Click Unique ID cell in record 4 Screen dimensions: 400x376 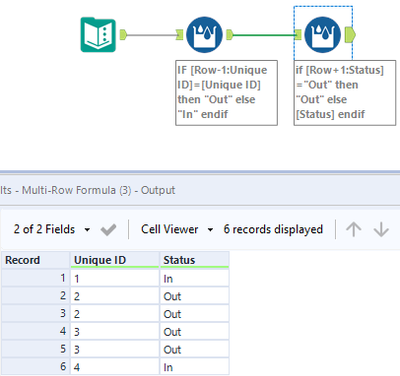(115, 331)
